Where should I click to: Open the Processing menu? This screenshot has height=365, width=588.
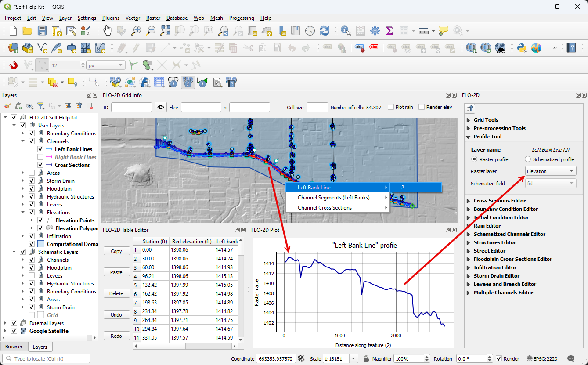pyautogui.click(x=241, y=18)
